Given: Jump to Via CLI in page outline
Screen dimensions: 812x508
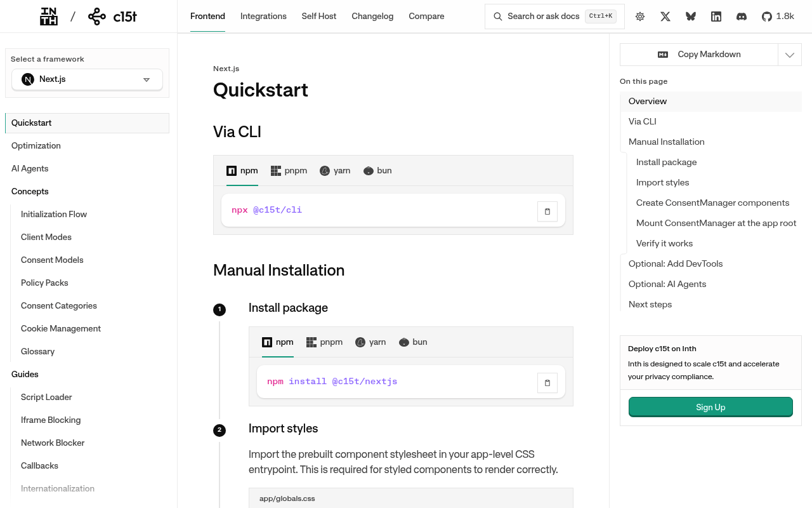Looking at the screenshot, I should click(x=642, y=122).
